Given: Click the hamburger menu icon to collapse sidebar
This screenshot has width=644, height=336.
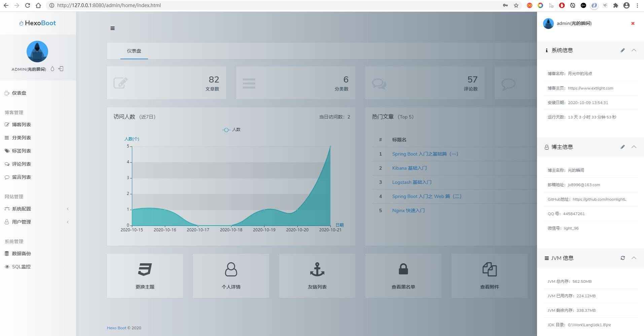Looking at the screenshot, I should 112,28.
